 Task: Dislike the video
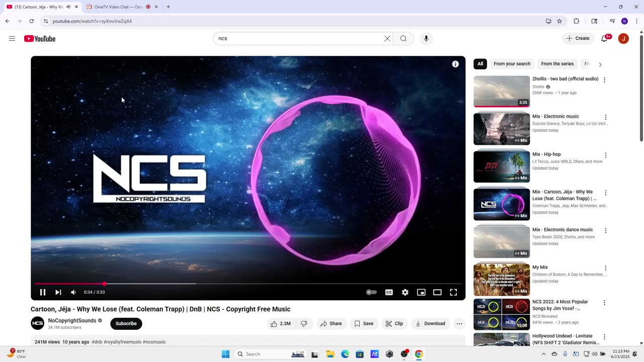[304, 324]
